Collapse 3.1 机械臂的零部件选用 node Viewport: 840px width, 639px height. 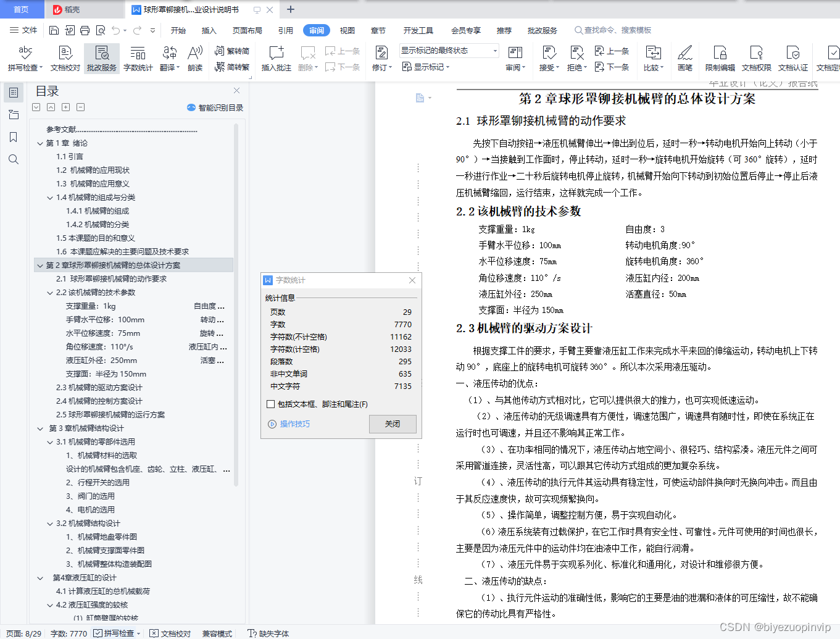coord(50,442)
